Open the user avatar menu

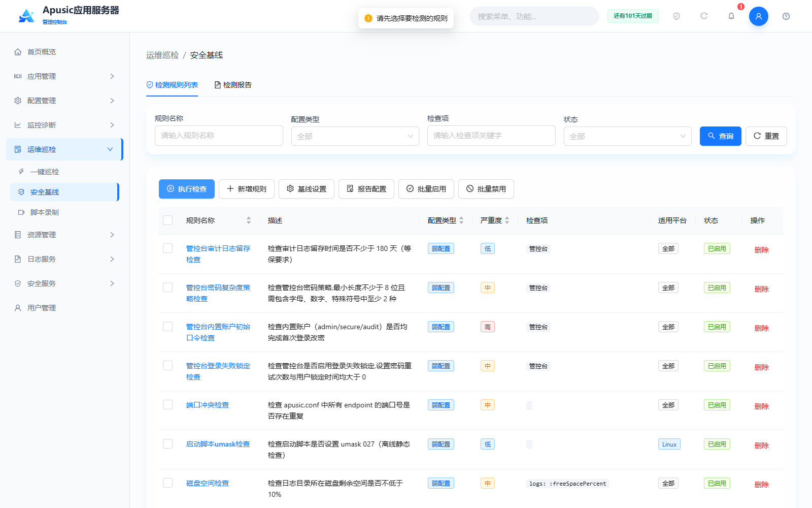pyautogui.click(x=759, y=16)
